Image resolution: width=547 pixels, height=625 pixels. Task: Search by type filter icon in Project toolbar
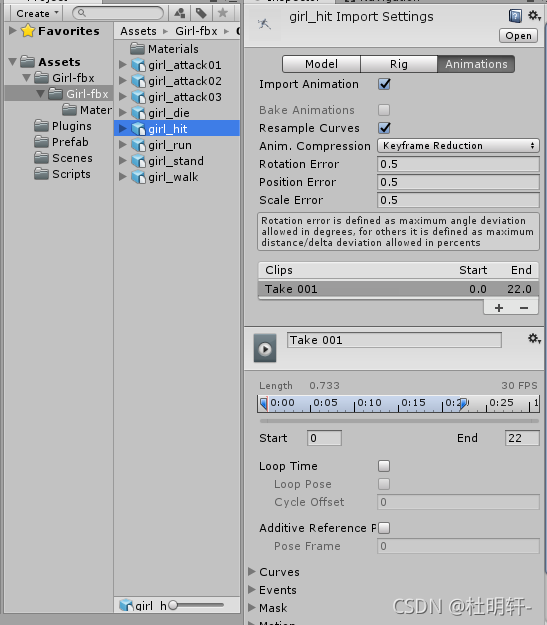[x=180, y=13]
